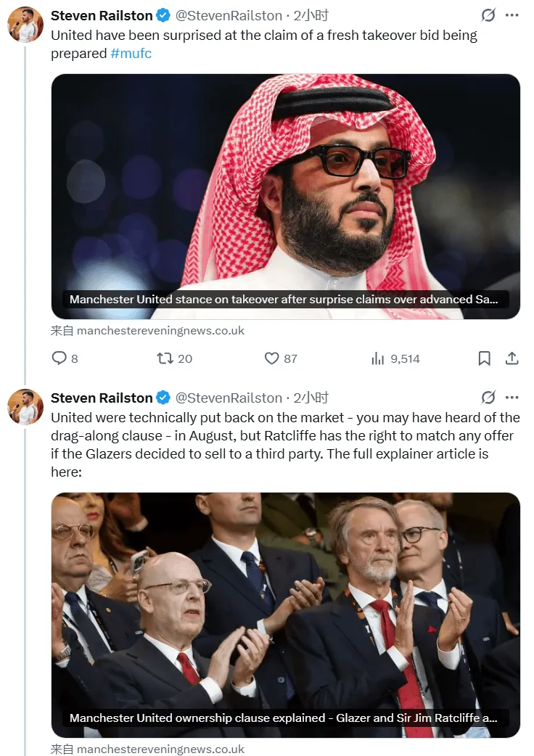
Task: Open Grok icon on the first tweet
Action: (488, 15)
